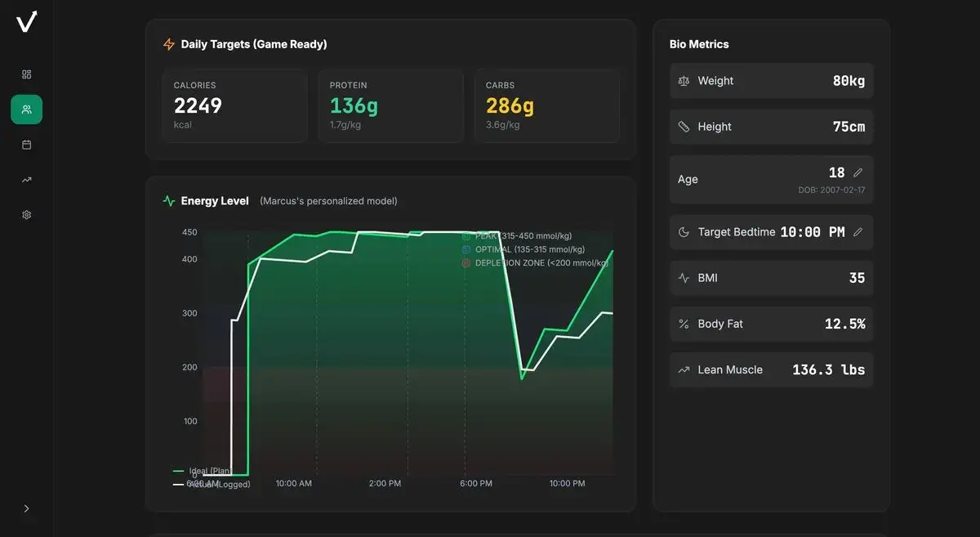Open the Trends chart icon in sidebar
The image size is (980, 537).
point(26,179)
